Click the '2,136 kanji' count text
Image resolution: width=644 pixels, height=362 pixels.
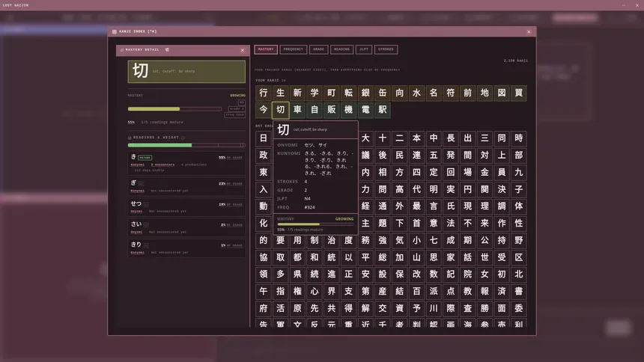(x=515, y=61)
